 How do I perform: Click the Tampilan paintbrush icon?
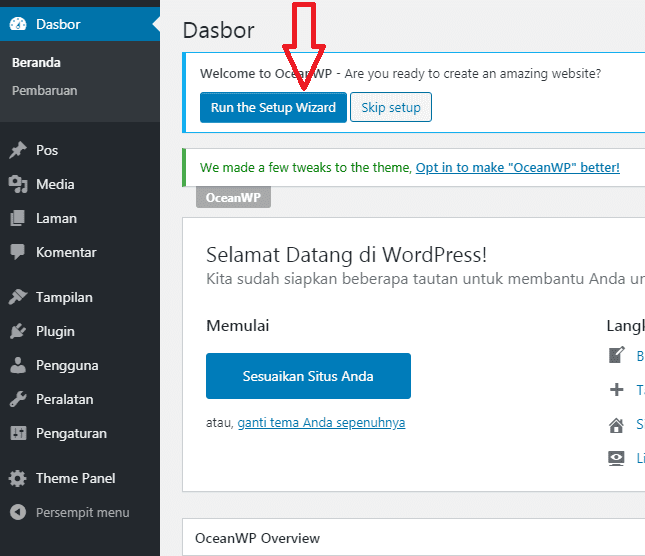(x=18, y=297)
